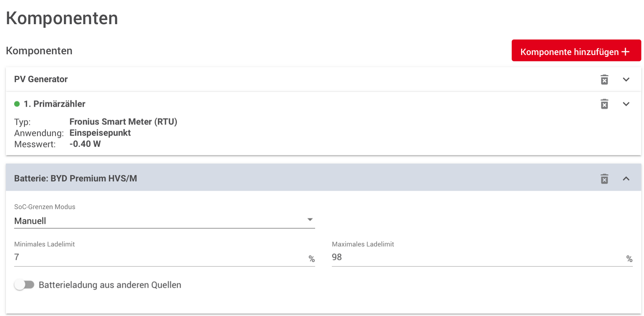The height and width of the screenshot is (316, 644).
Task: Toggle Batterieladung aus anderen Quellen switch
Action: pos(24,285)
